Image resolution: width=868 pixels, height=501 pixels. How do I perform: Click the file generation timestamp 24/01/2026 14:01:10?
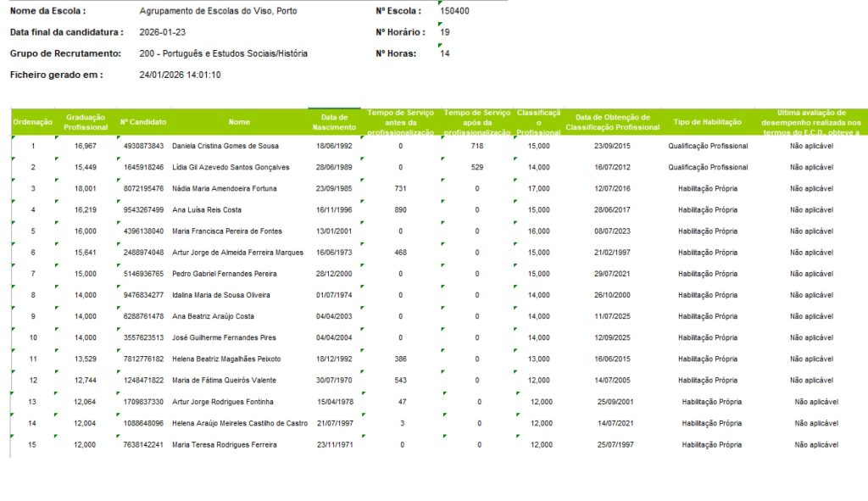pos(180,75)
